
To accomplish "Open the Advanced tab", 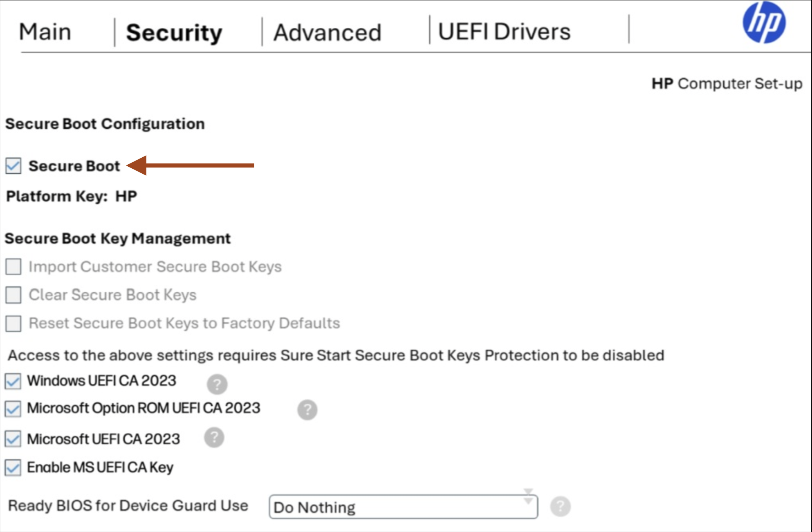I will click(x=327, y=32).
